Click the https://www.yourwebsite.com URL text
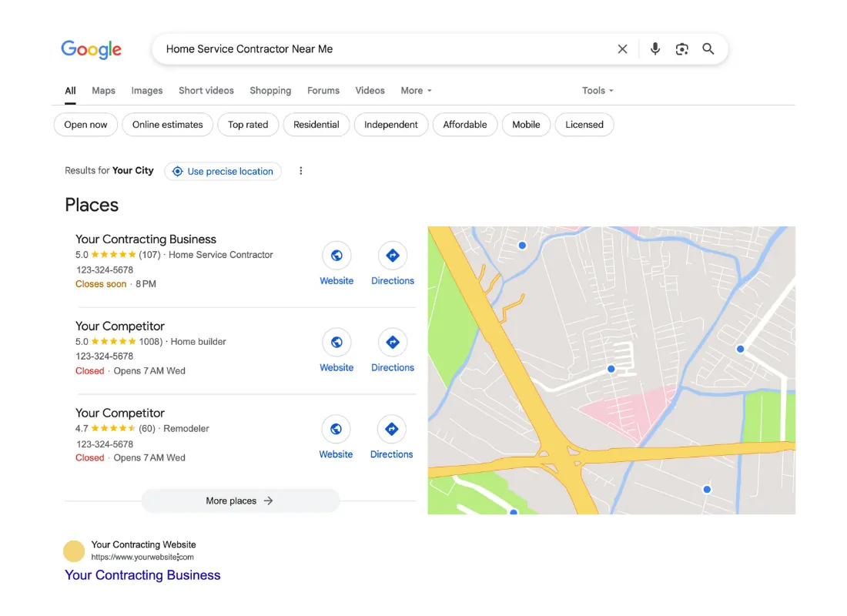The image size is (847, 616). (142, 557)
